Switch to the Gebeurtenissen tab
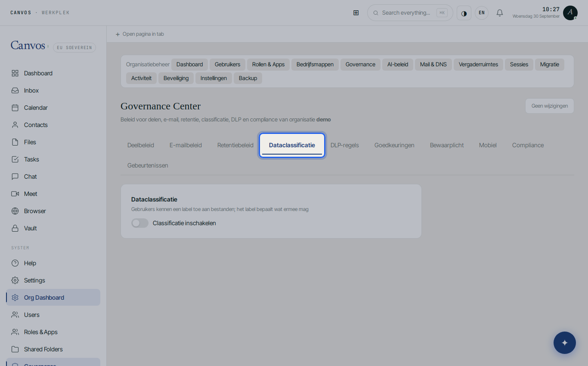 [x=148, y=165]
